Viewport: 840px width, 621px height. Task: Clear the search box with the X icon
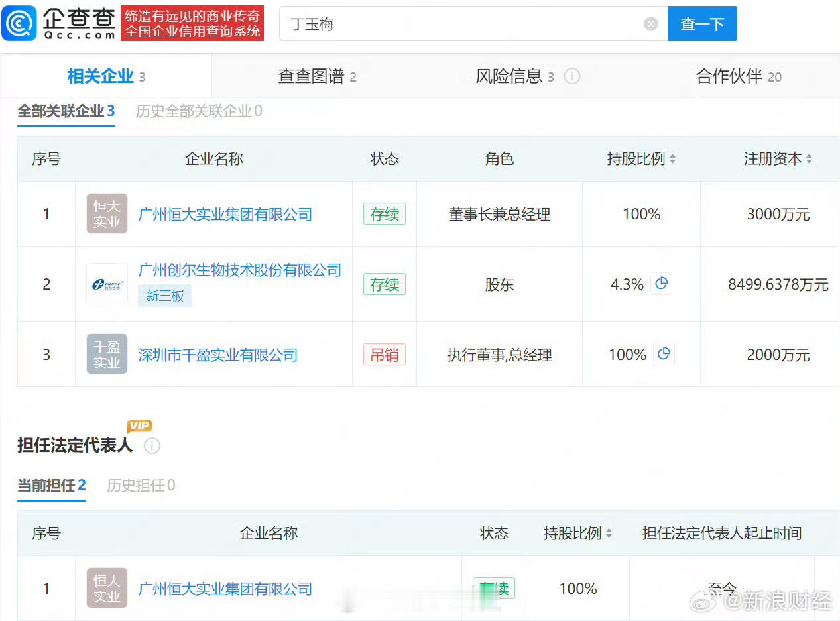[x=651, y=24]
